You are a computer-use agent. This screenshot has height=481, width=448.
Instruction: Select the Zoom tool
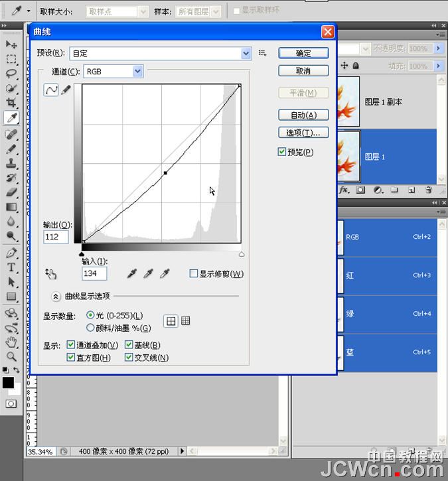coord(11,356)
